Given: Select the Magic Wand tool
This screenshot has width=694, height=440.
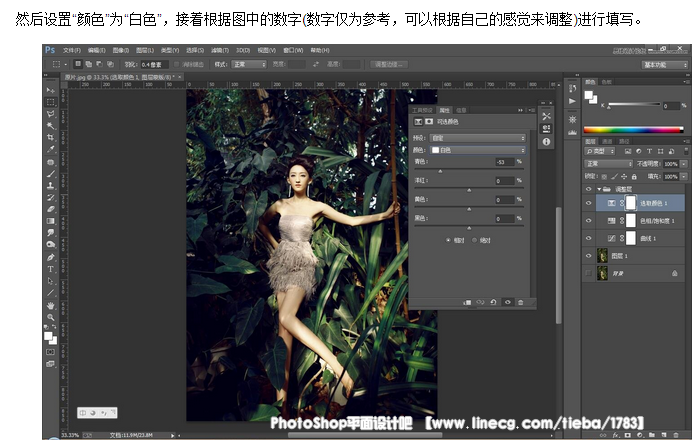Looking at the screenshot, I should point(50,126).
